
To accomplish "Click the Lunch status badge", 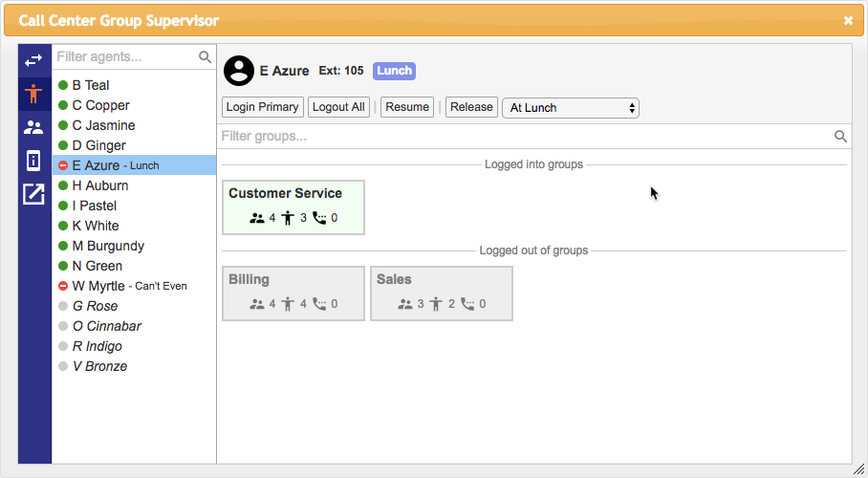I will point(394,71).
